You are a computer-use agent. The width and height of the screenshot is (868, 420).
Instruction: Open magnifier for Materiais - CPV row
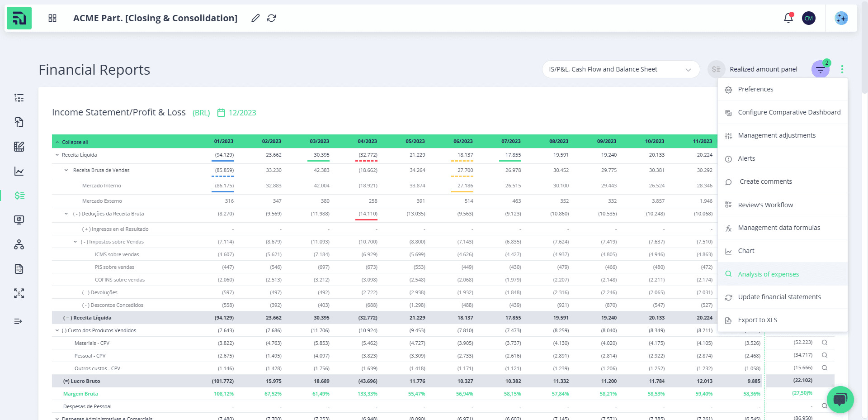(x=825, y=343)
